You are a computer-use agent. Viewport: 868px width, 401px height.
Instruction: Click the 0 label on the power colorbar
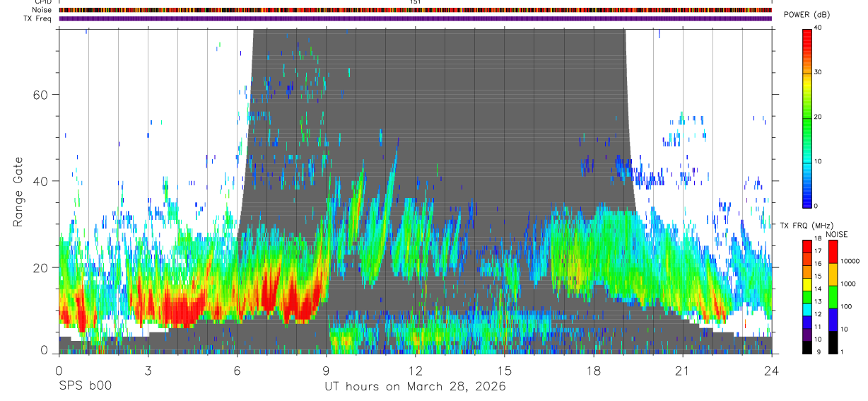[816, 206]
